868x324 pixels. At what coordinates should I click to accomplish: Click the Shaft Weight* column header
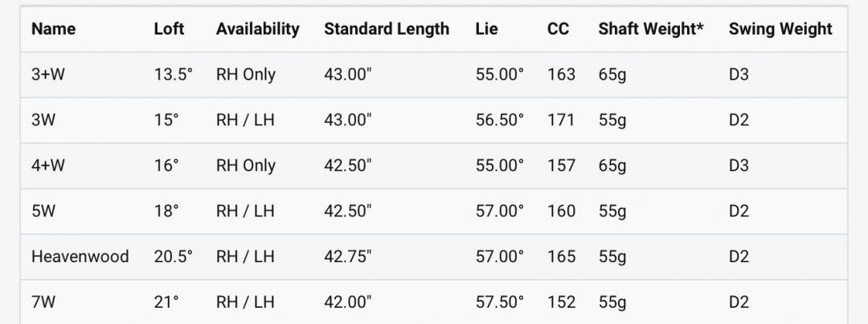pos(651,29)
